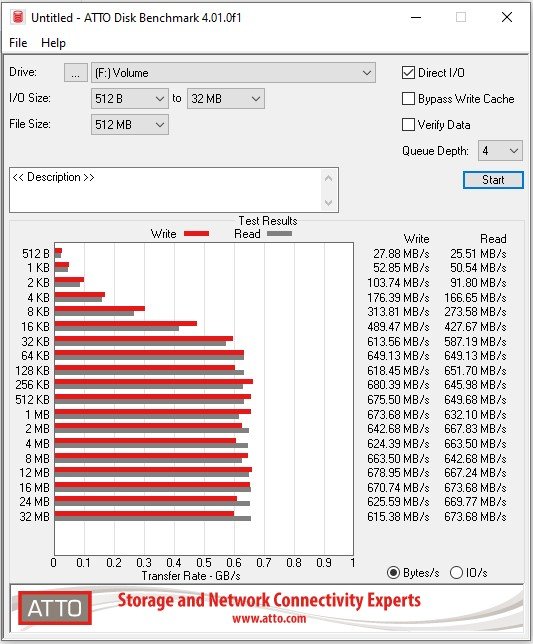Click the red Write legend swatch
The height and width of the screenshot is (644, 533).
tap(197, 234)
